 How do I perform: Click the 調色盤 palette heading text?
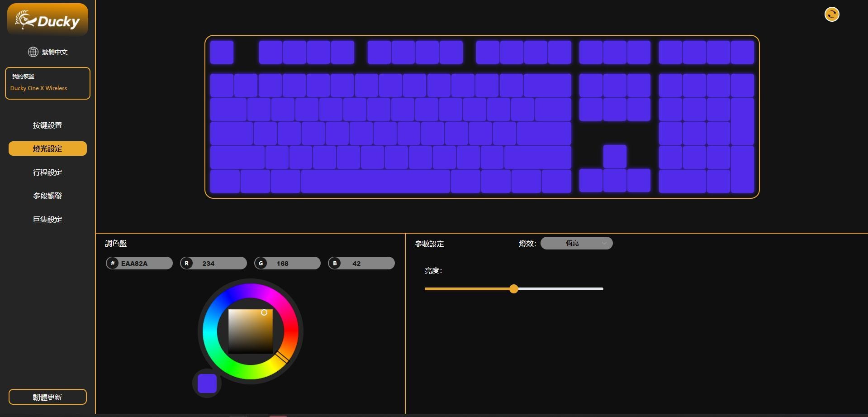point(116,244)
